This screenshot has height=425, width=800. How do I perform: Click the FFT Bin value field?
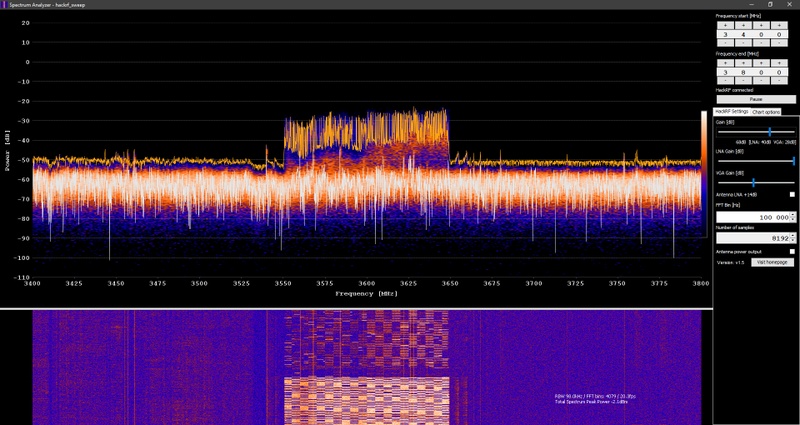click(x=753, y=217)
